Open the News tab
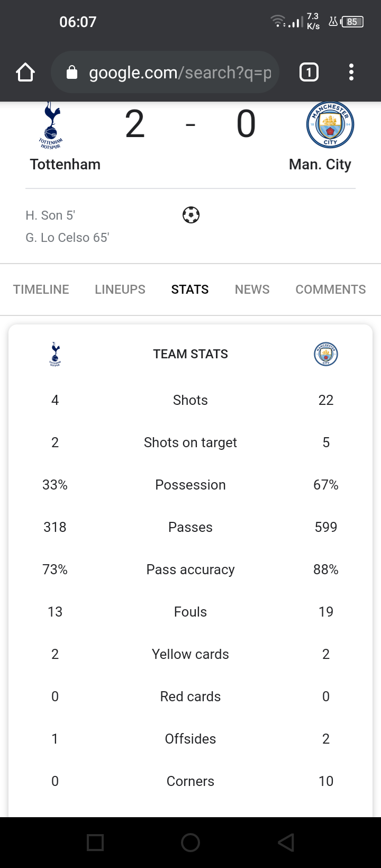This screenshot has height=868, width=381. [x=252, y=290]
